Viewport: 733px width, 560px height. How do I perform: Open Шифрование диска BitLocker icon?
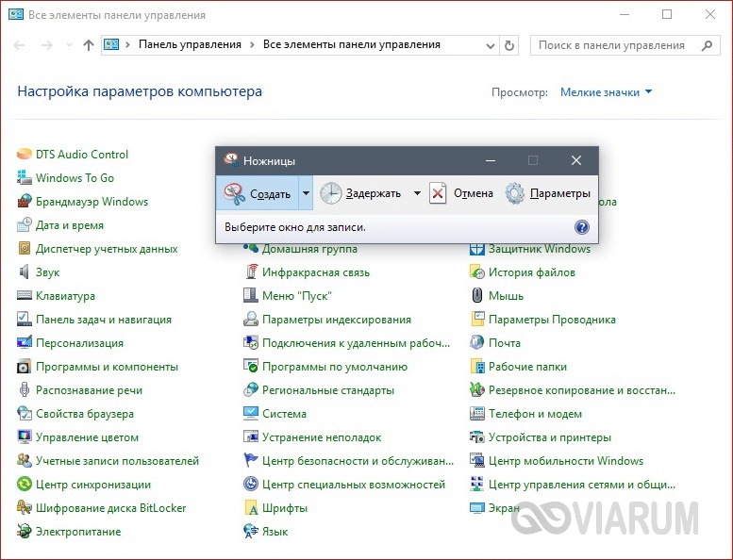(25, 508)
